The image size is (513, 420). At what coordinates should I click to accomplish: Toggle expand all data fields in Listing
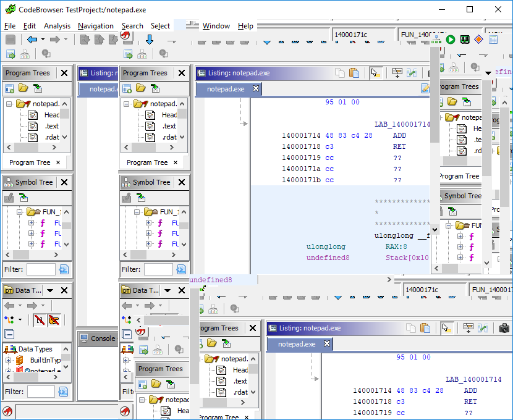coord(397,72)
